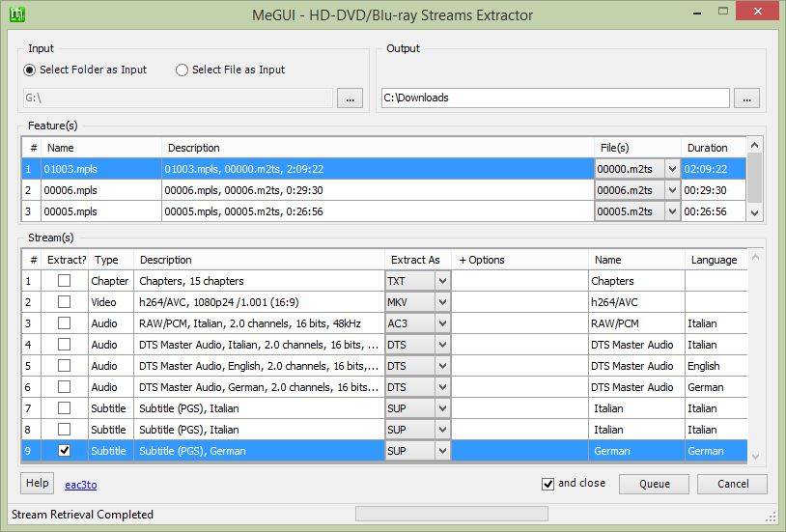Check Extract for stream 7 Italian subtitle
Screen dimensions: 786x532
(x=64, y=408)
